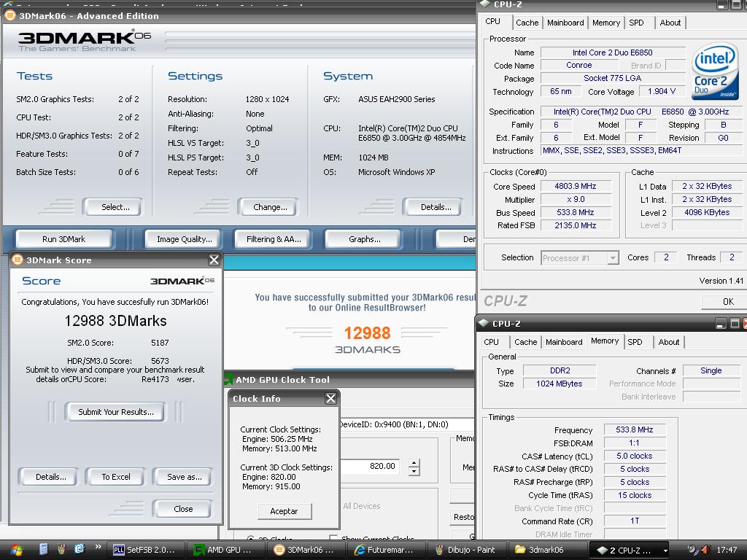Switch to About tab in lower CPU-Z

pyautogui.click(x=668, y=342)
